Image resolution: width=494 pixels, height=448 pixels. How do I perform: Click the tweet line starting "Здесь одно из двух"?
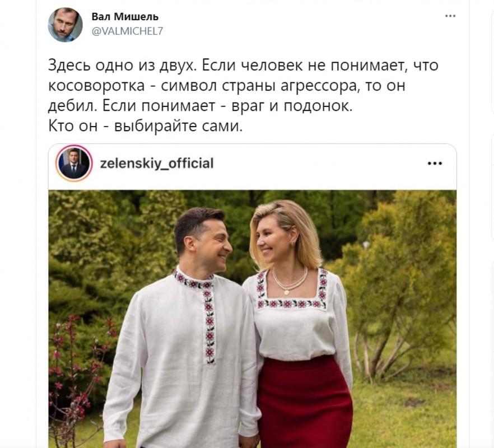(243, 65)
